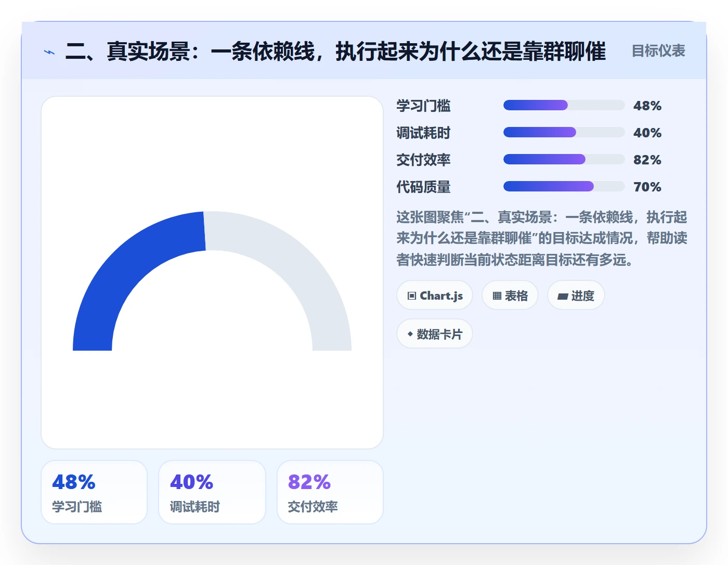The height and width of the screenshot is (565, 728).
Task: Open the 82% 交付效率 stat card
Action: tap(330, 492)
